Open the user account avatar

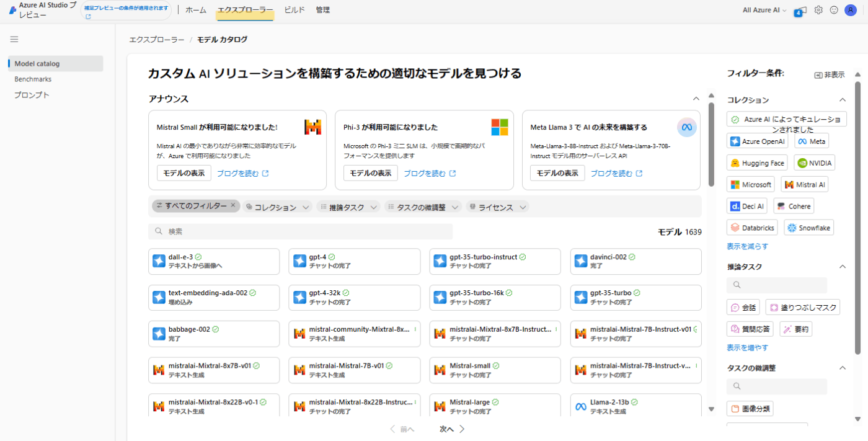[851, 10]
